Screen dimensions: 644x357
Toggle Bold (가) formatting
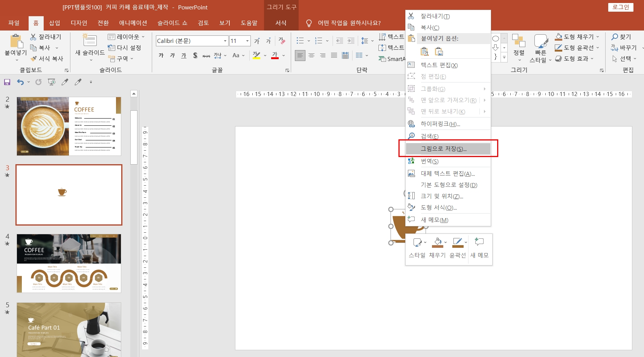pos(161,55)
